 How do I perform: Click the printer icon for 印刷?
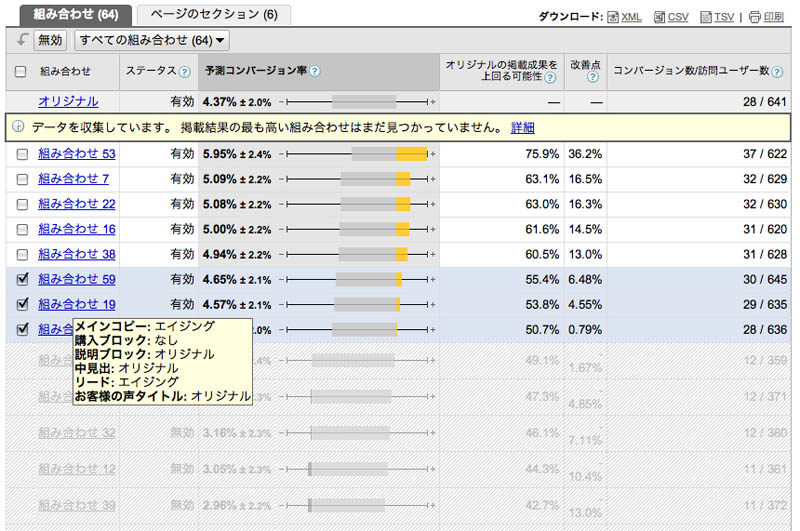tap(755, 17)
